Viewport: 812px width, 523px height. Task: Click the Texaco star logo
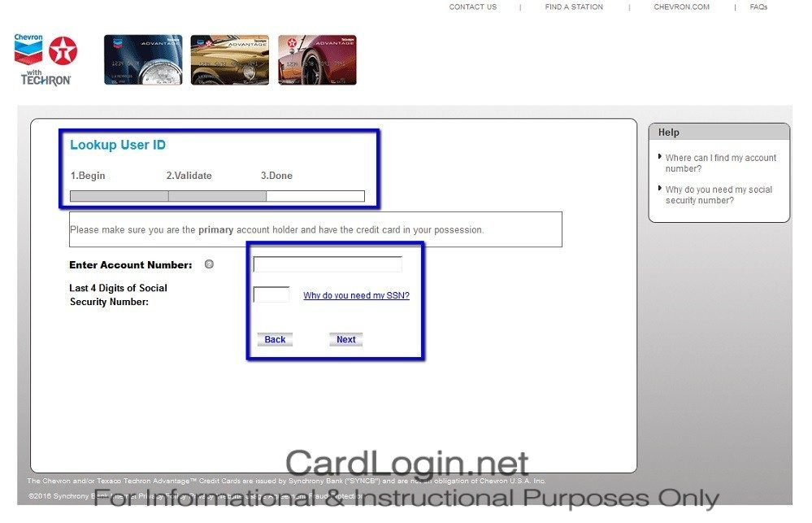click(63, 51)
